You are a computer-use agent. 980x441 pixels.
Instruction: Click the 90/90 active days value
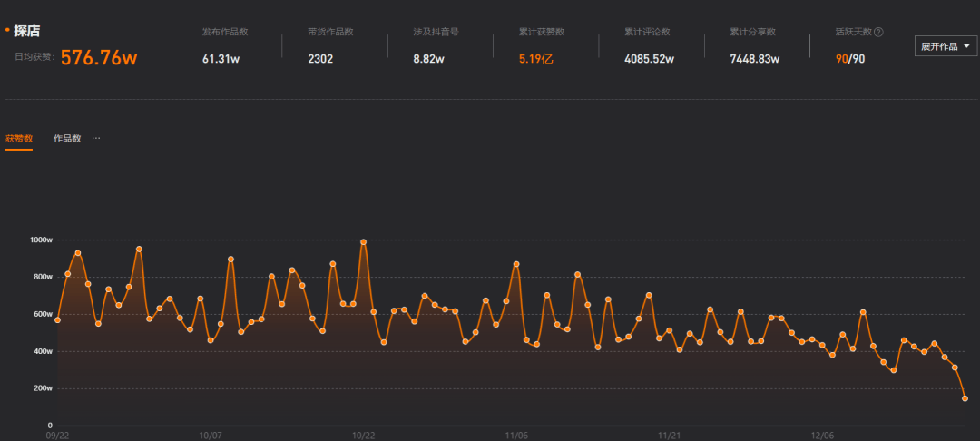coord(849,59)
